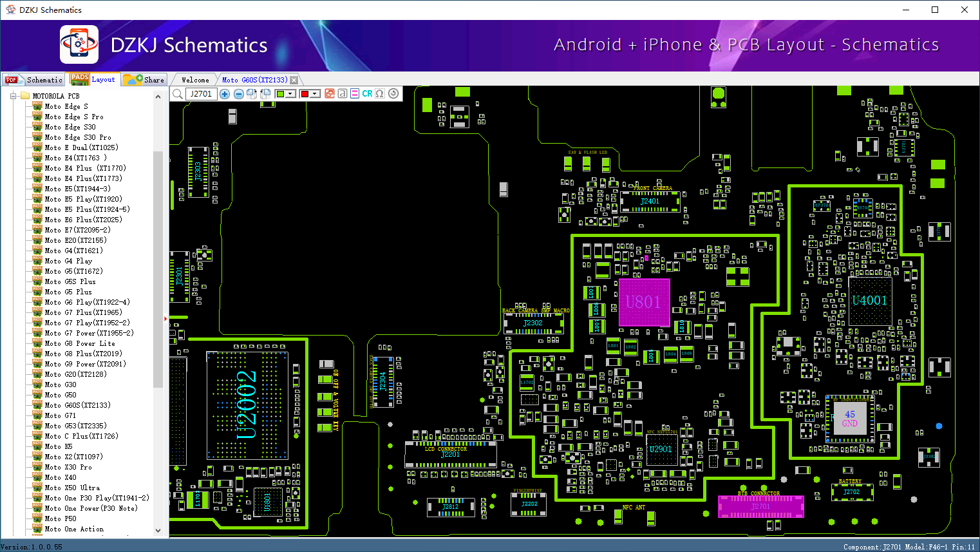
Task: Click the '45 GND' pad component
Action: click(x=850, y=419)
